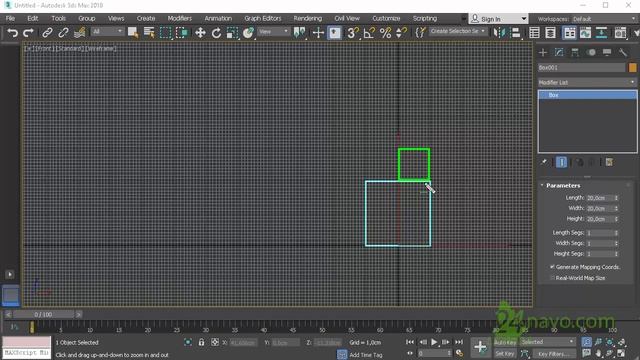The height and width of the screenshot is (360, 640).
Task: Click the Height Segs value field
Action: [600, 254]
